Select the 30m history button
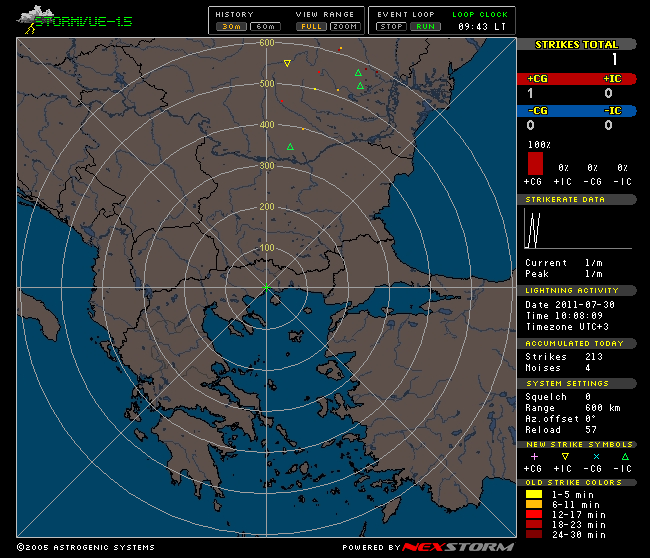Image resolution: width=650 pixels, height=558 pixels. (231, 27)
